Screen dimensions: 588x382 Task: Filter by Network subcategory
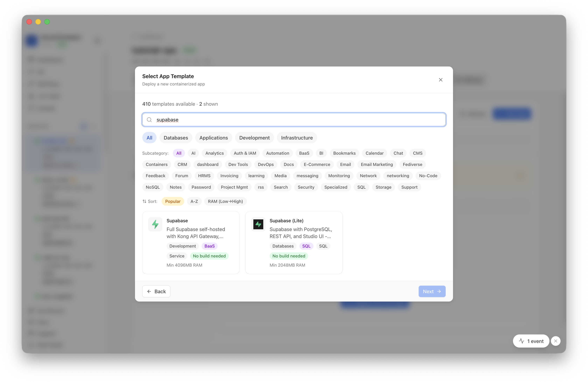point(368,176)
